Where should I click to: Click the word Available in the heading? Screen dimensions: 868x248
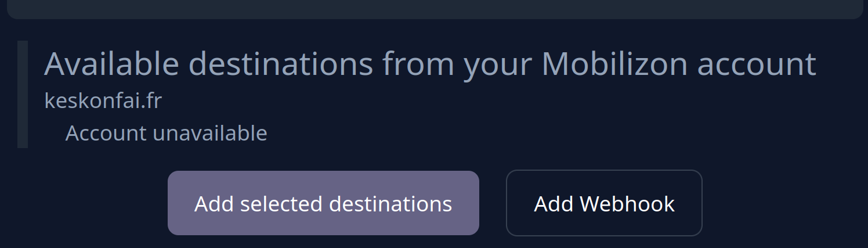(x=112, y=64)
